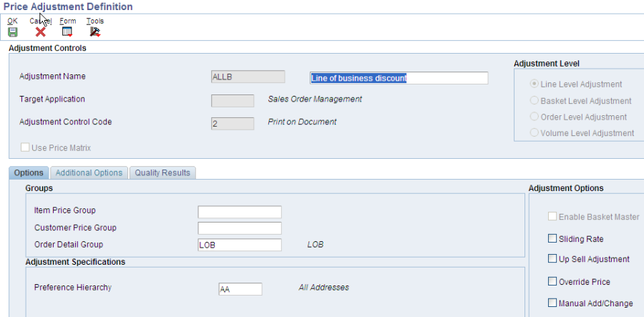The height and width of the screenshot is (317, 644).
Task: Switch to the Additional Options tab
Action: coord(89,173)
